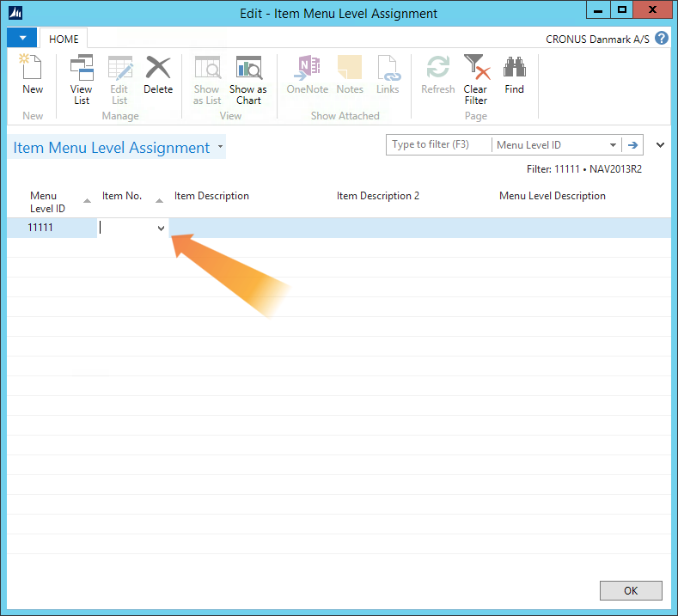Apply filter with the blue arrow
Image resolution: width=678 pixels, height=616 pixels.
tap(632, 145)
